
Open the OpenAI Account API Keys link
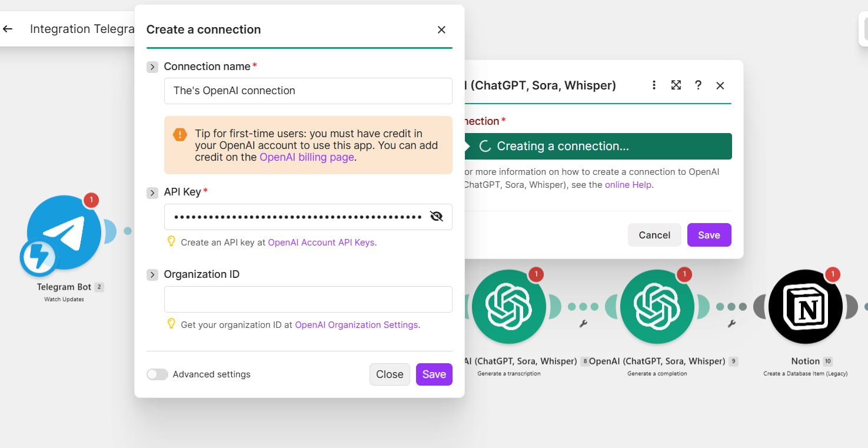point(321,242)
